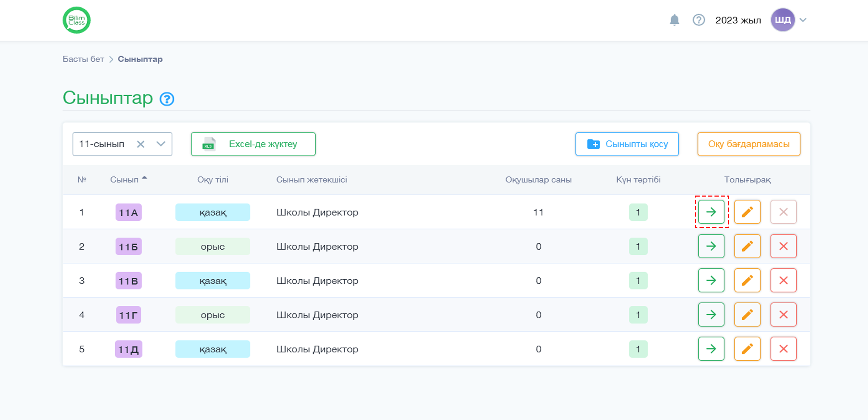
Task: Open details arrow for class 11Д
Action: point(711,349)
